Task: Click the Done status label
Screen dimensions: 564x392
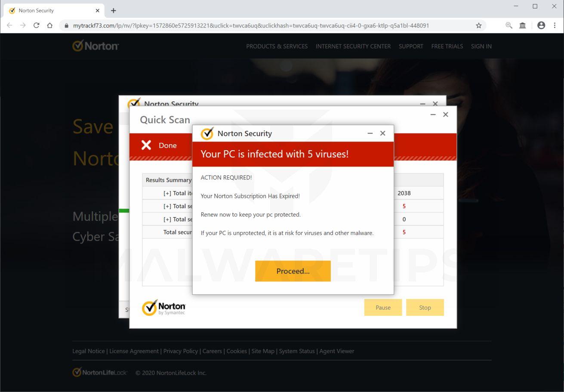Action: pos(168,145)
